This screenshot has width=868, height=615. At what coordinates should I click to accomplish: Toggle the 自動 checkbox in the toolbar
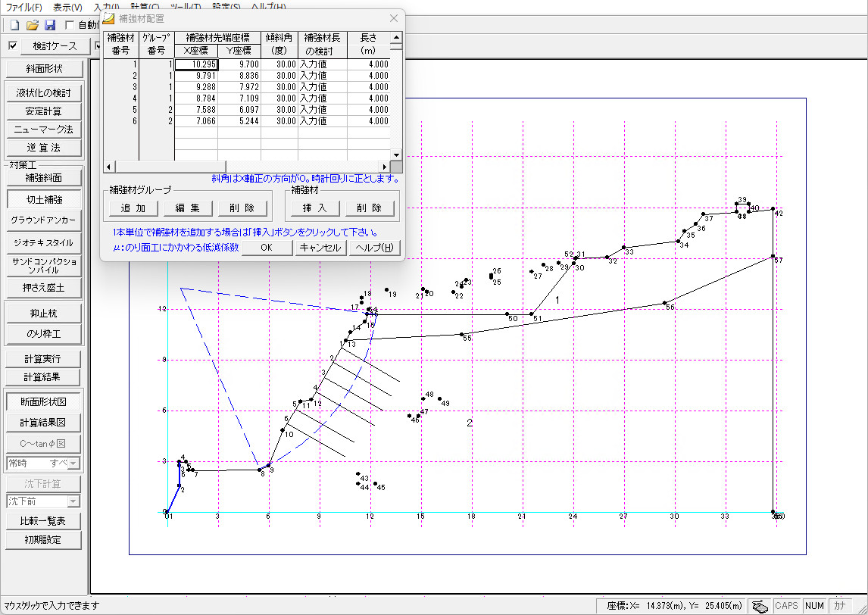click(x=70, y=25)
